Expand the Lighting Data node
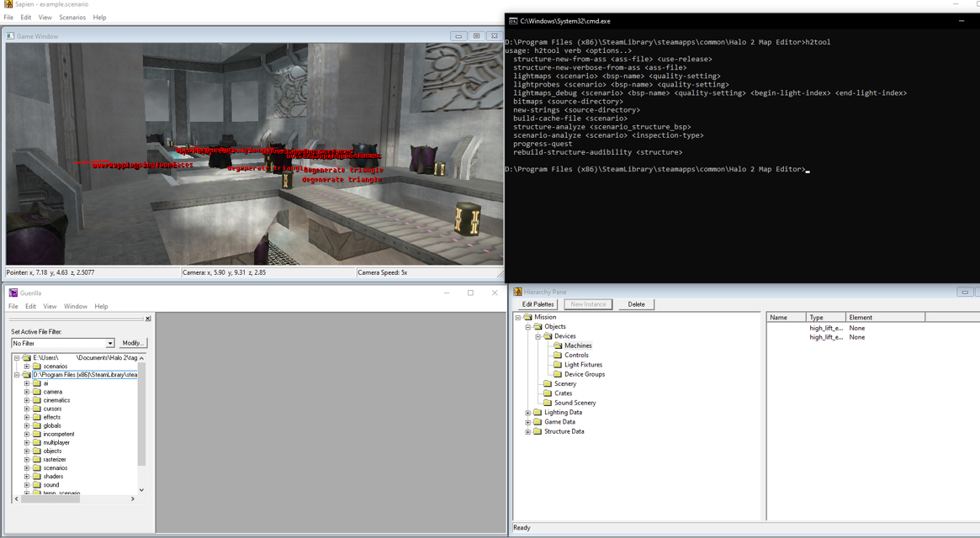The width and height of the screenshot is (980, 538). 528,413
